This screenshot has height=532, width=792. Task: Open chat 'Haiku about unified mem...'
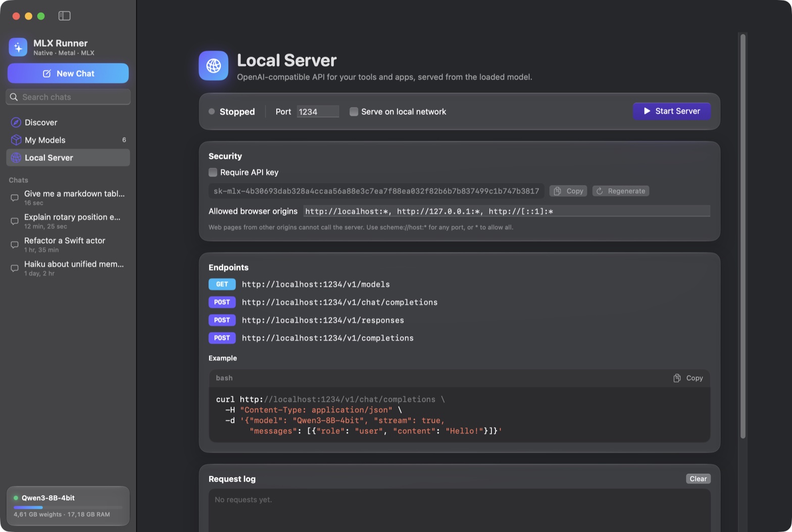[68, 268]
